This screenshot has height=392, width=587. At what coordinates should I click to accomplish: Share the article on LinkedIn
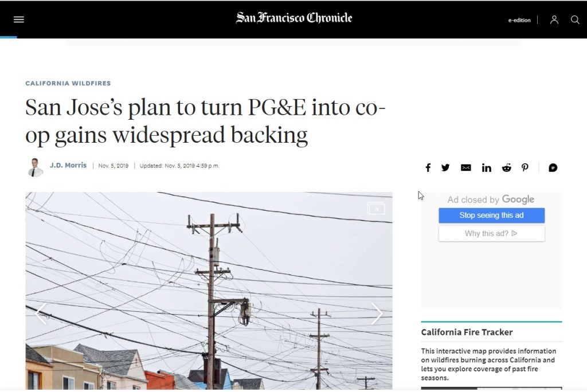(486, 168)
